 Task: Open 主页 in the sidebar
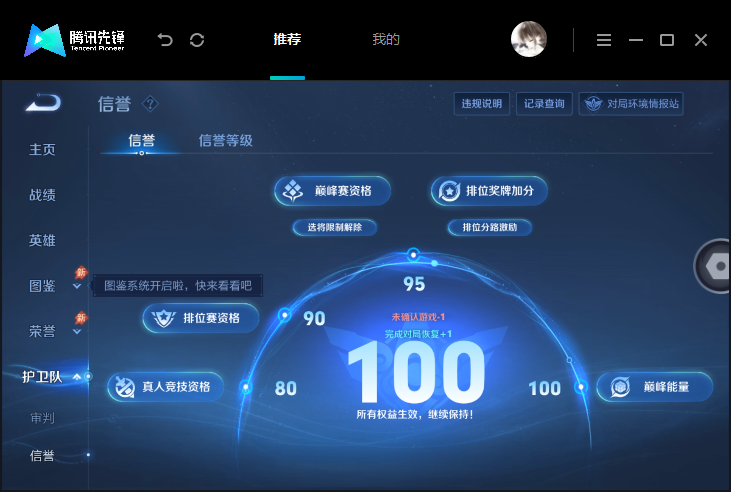(x=42, y=150)
